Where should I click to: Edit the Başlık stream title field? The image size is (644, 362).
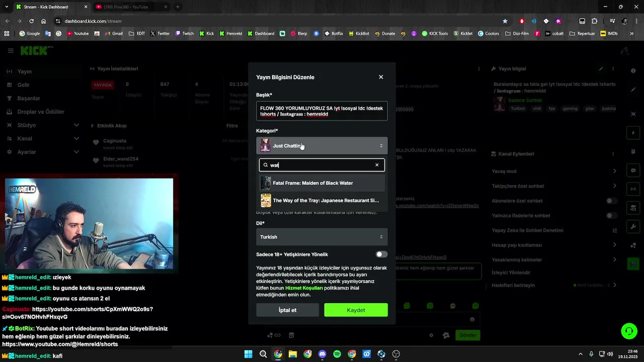(322, 111)
